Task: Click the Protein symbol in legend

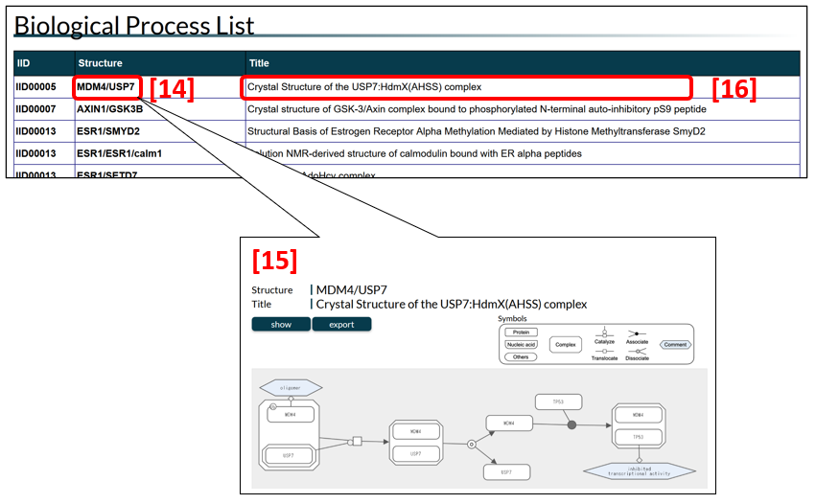Action: point(521,332)
